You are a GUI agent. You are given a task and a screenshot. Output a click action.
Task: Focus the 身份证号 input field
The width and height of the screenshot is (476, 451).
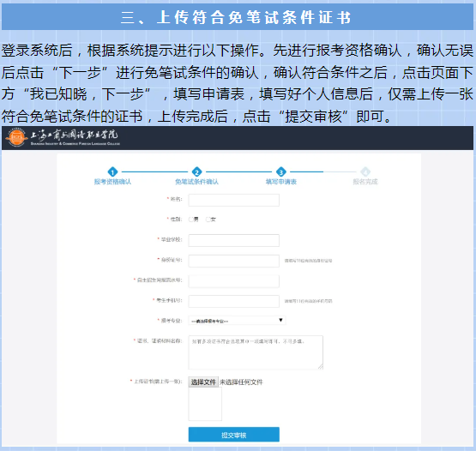[x=234, y=261]
